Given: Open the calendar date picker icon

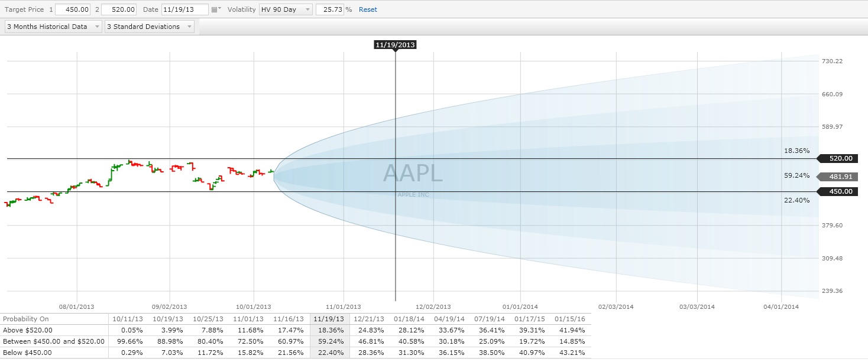Looking at the screenshot, I should [215, 9].
